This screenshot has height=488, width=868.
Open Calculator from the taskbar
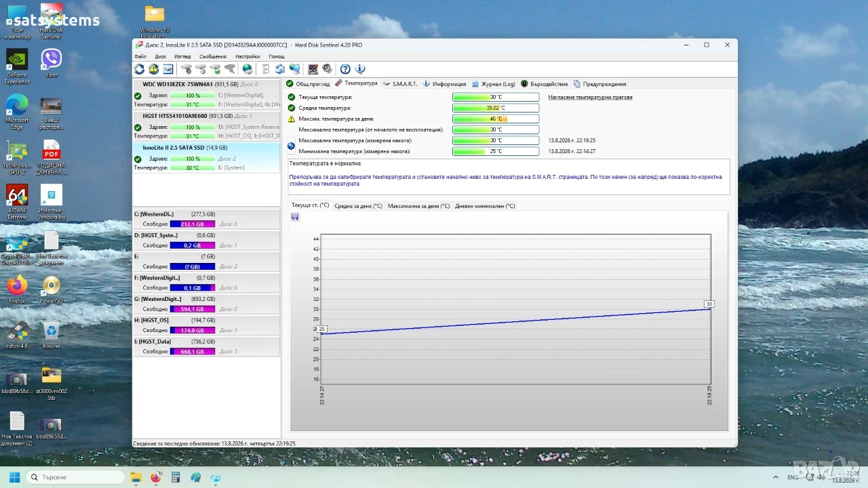(x=176, y=477)
